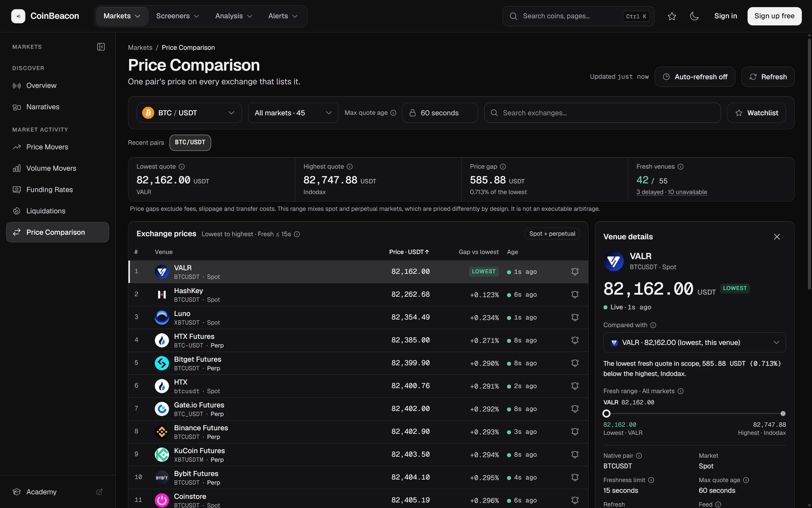The height and width of the screenshot is (508, 812).
Task: Set alert bell for VALR row
Action: click(x=575, y=272)
